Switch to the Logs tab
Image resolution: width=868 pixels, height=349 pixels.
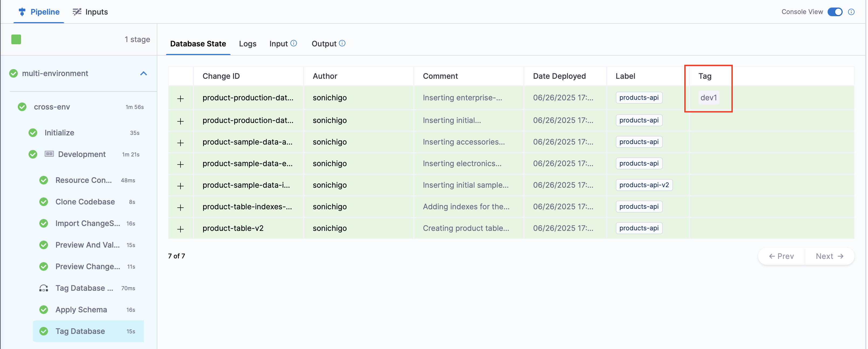(248, 43)
